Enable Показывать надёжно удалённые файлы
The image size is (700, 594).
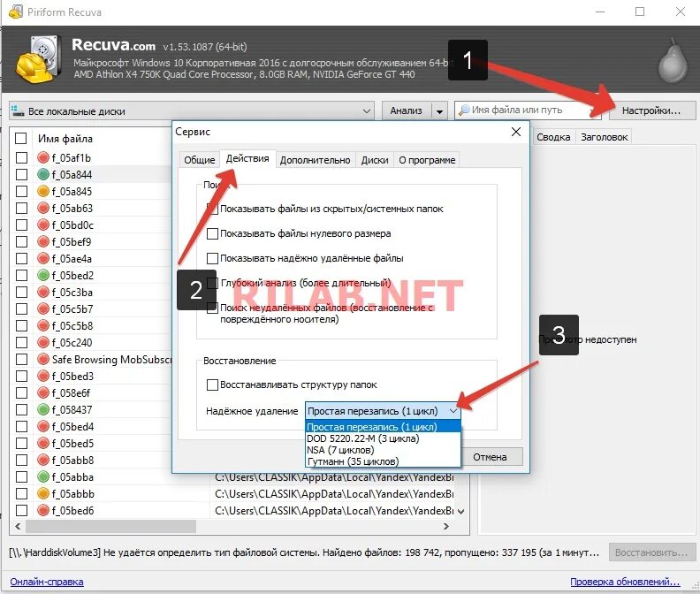click(212, 258)
